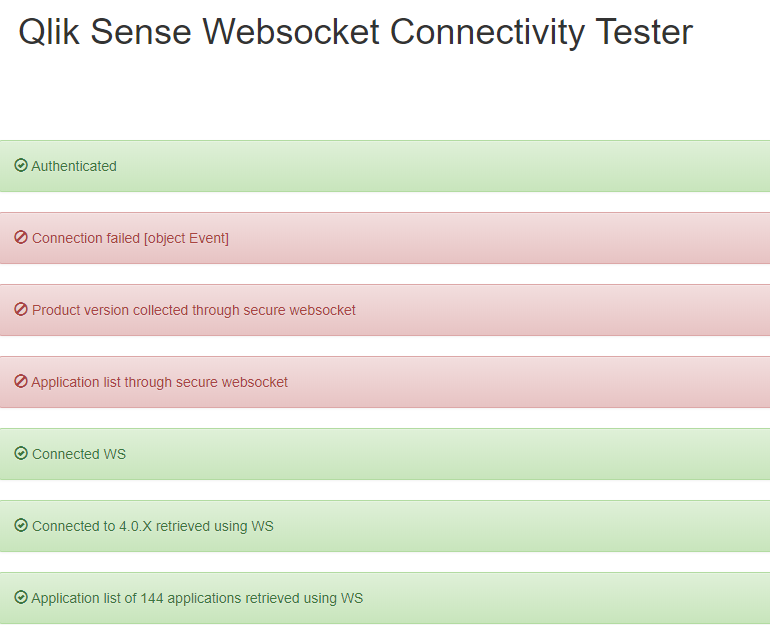Click the check icon beside Connected WS
The height and width of the screenshot is (625, 770).
(21, 454)
